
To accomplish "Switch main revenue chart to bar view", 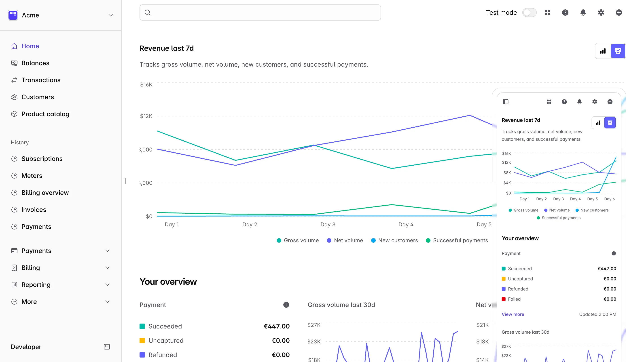I will coord(603,51).
